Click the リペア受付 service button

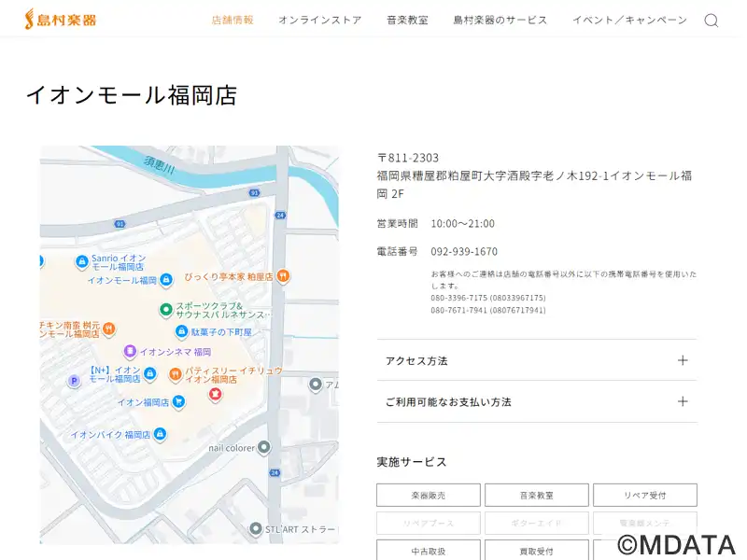(x=644, y=495)
